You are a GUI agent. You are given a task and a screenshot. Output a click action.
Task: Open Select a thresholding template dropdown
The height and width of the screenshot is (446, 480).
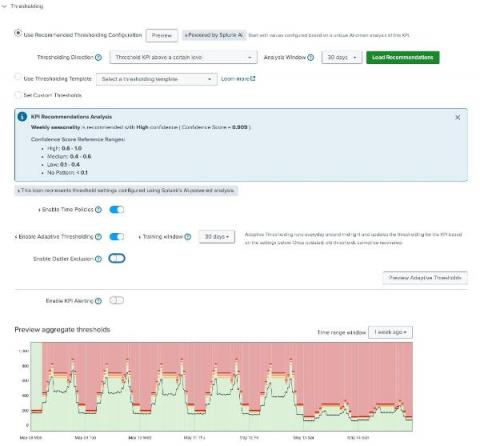pos(157,79)
